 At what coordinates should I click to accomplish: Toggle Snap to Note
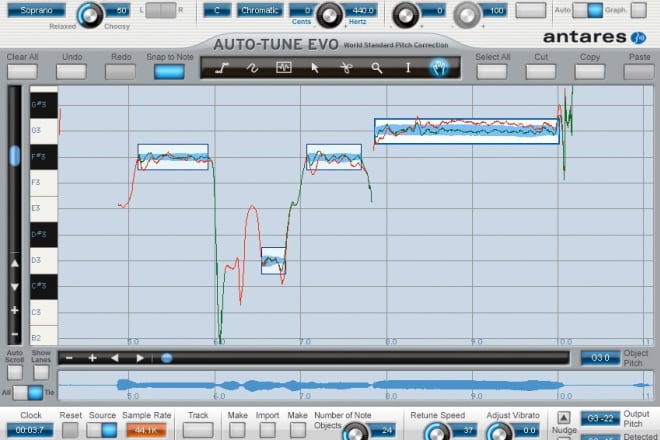[169, 72]
